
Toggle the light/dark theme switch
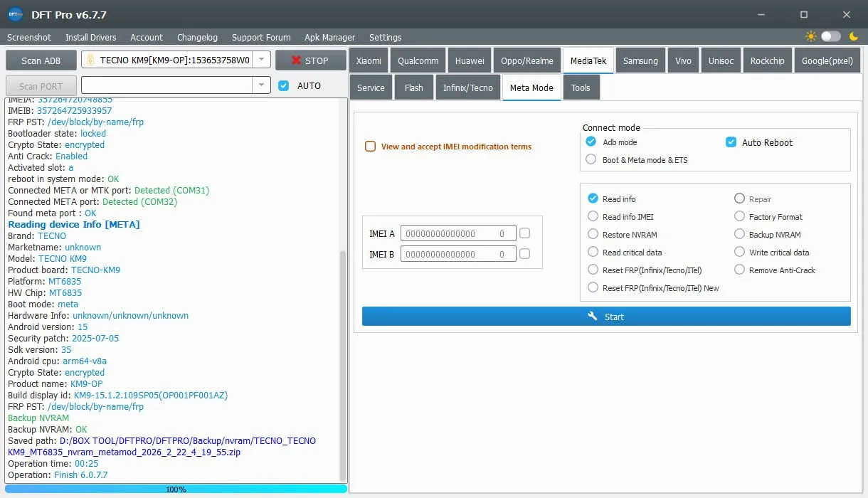(x=830, y=36)
